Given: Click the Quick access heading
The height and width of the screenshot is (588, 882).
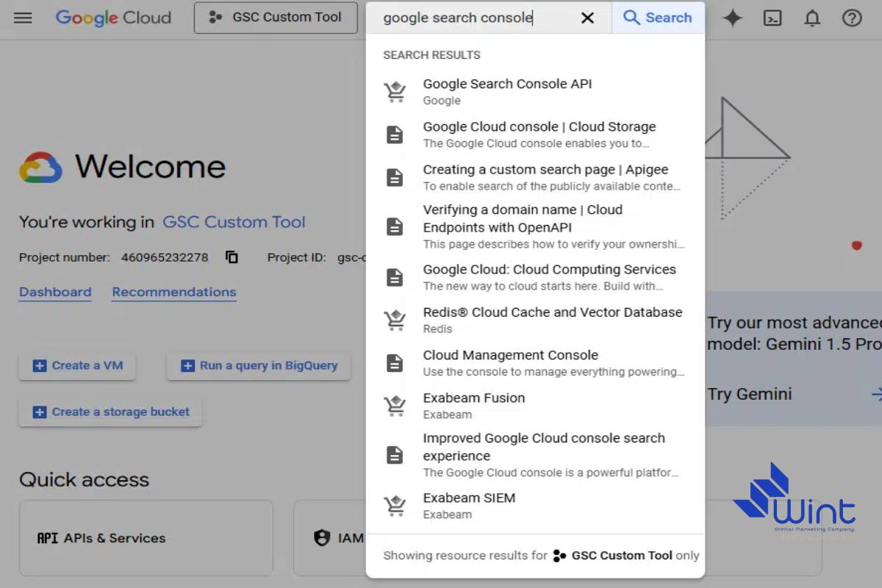Looking at the screenshot, I should pos(84,480).
